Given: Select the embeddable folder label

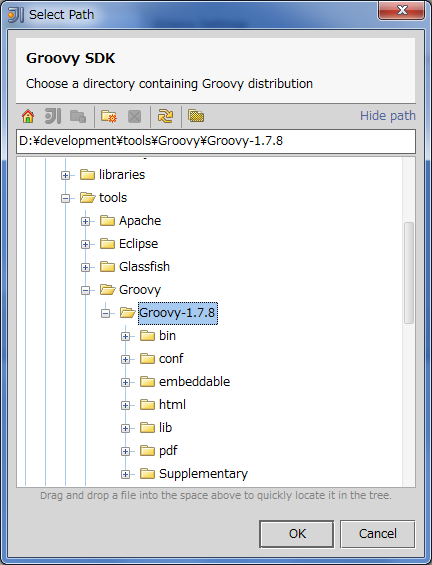Looking at the screenshot, I should [194, 382].
